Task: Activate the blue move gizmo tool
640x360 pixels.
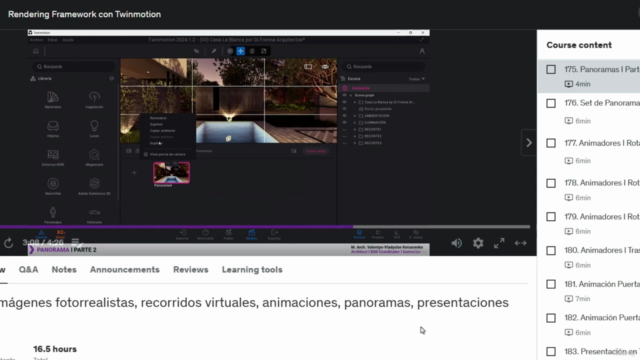Action: (x=241, y=51)
